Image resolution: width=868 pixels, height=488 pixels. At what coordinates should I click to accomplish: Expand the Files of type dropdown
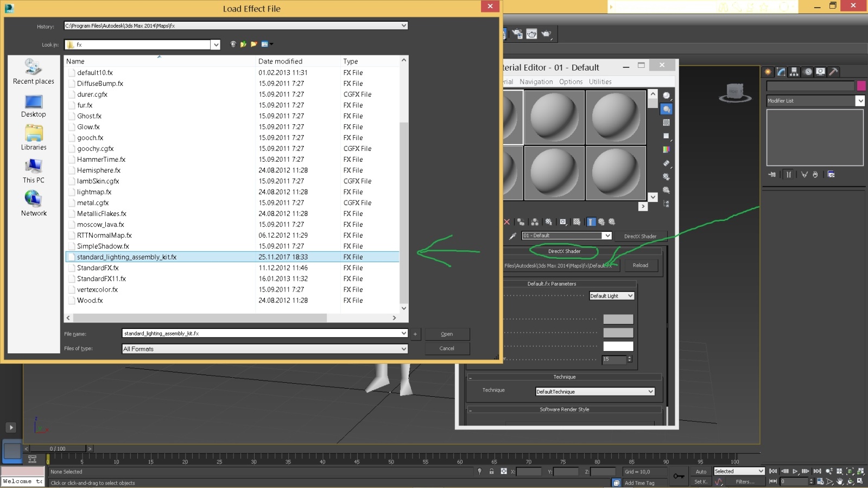coord(403,349)
